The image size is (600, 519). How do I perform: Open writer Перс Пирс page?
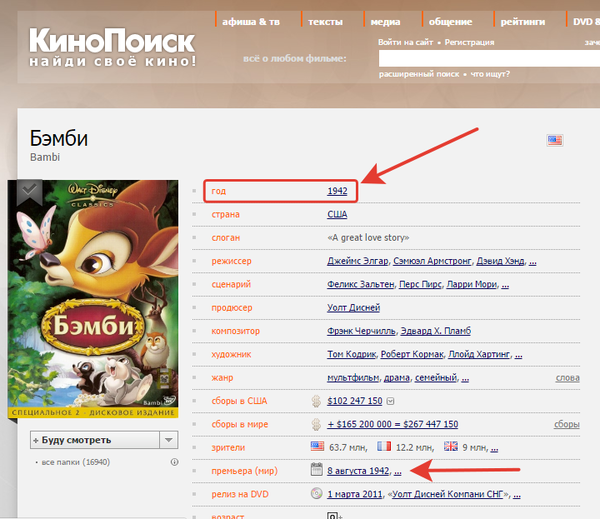420,284
